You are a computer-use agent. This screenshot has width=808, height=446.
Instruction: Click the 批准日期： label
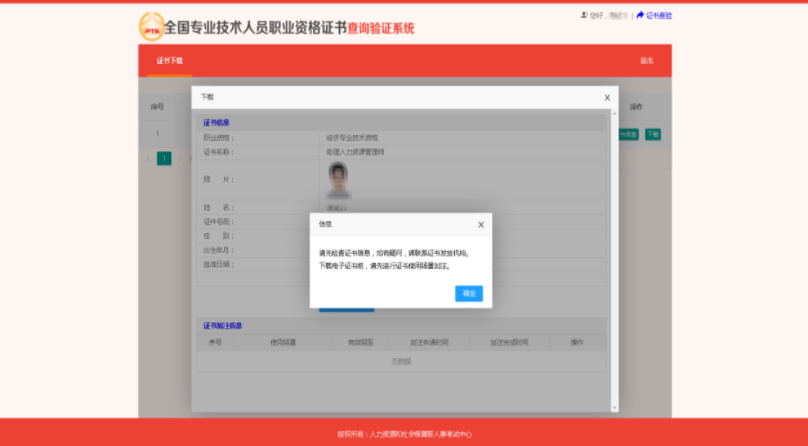pyautogui.click(x=218, y=264)
